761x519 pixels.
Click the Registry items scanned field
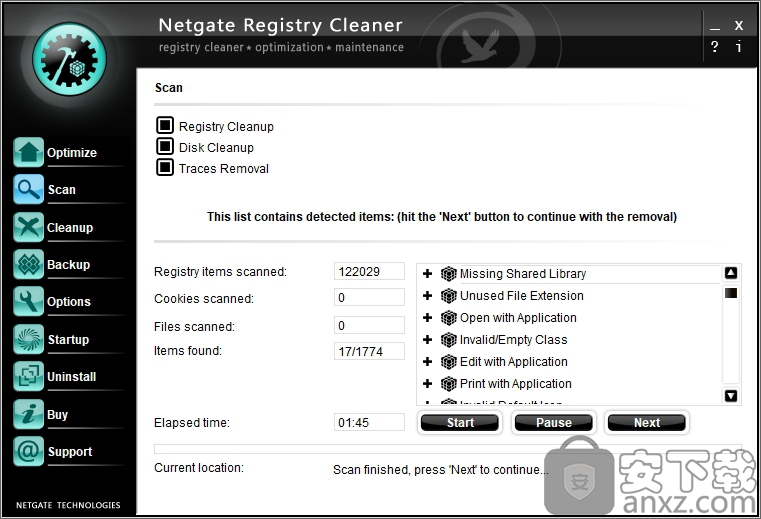(369, 271)
